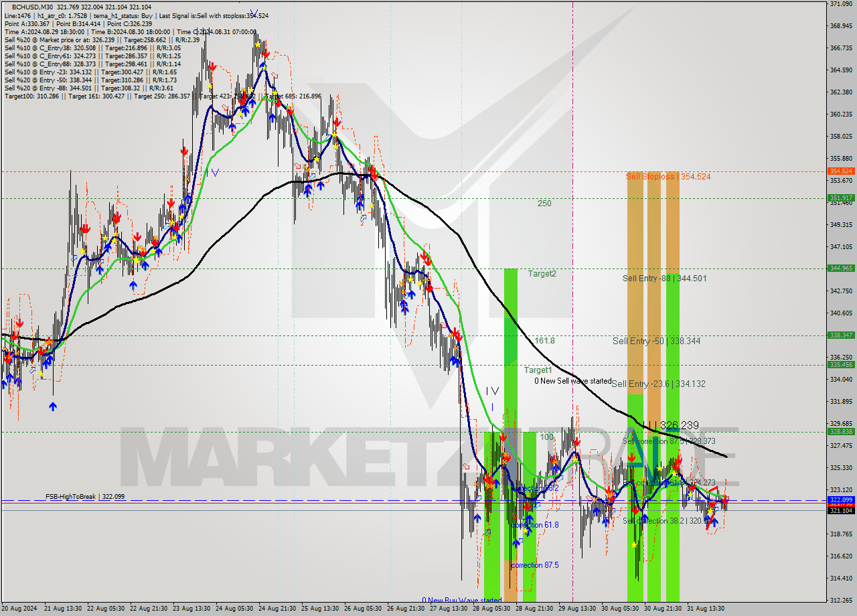857x616 pixels.
Task: Click the 'FSB-HighToBreak | 322.099' label
Action: (x=85, y=497)
